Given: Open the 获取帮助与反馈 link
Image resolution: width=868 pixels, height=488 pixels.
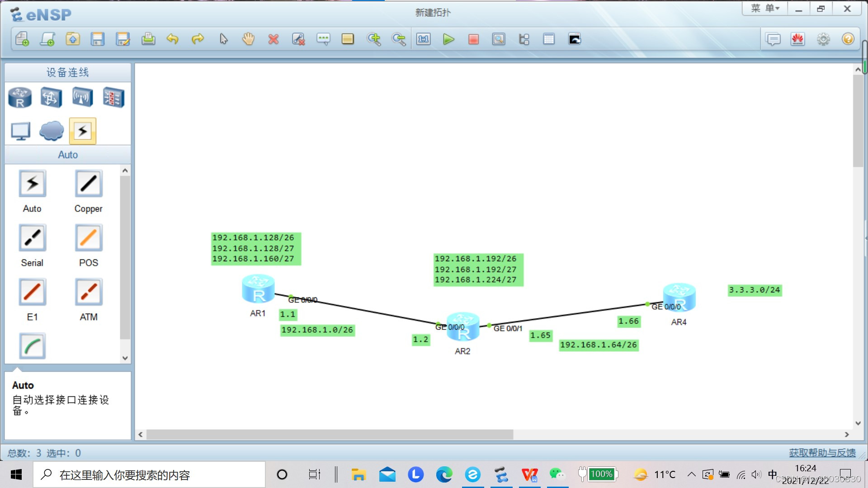Looking at the screenshot, I should [x=822, y=453].
